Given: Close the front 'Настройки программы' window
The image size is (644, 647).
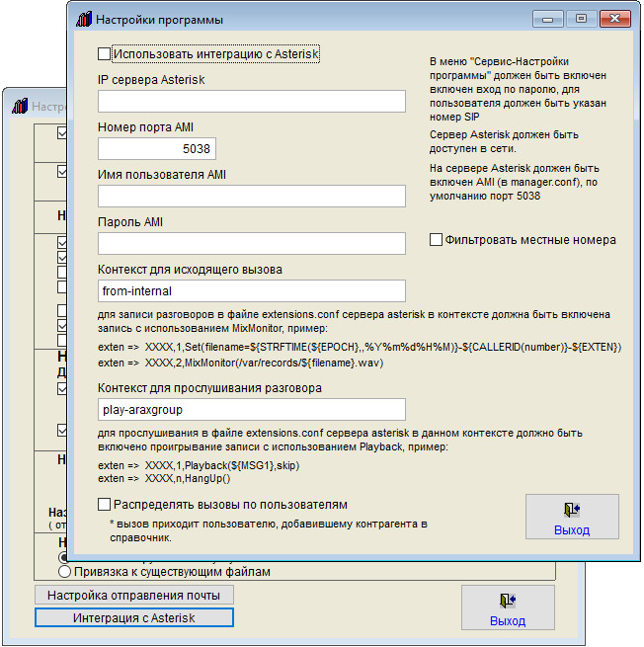Looking at the screenshot, I should [x=615, y=19].
